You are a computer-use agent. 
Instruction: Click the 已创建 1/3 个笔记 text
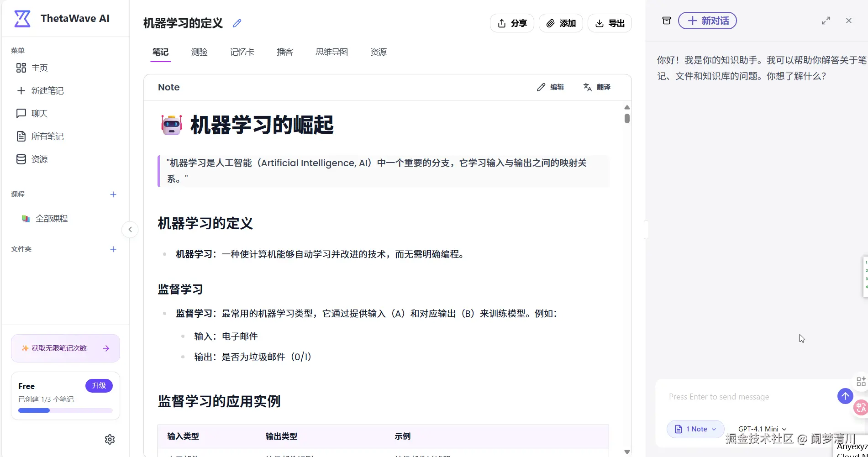pos(46,399)
